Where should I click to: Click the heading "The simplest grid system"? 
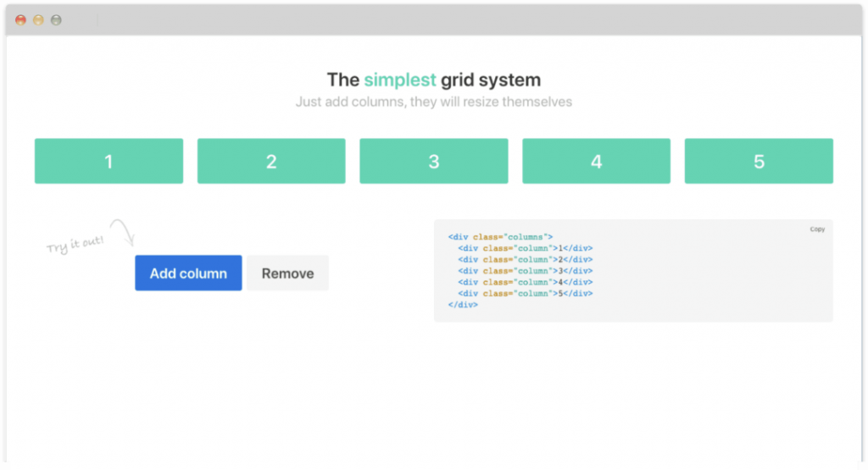tap(434, 80)
